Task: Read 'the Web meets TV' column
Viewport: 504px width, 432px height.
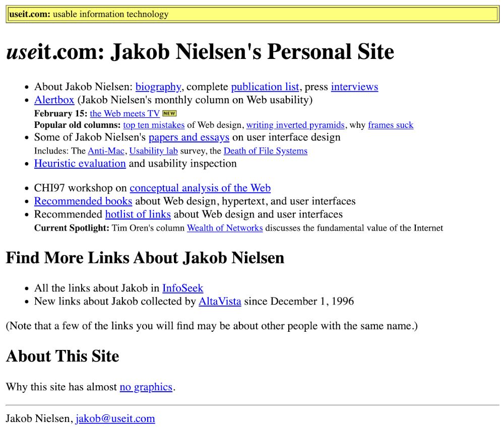Action: coord(124,113)
